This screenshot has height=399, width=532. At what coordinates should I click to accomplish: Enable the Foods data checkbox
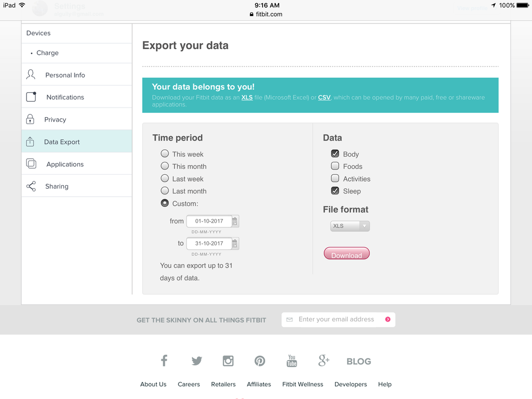tap(335, 166)
